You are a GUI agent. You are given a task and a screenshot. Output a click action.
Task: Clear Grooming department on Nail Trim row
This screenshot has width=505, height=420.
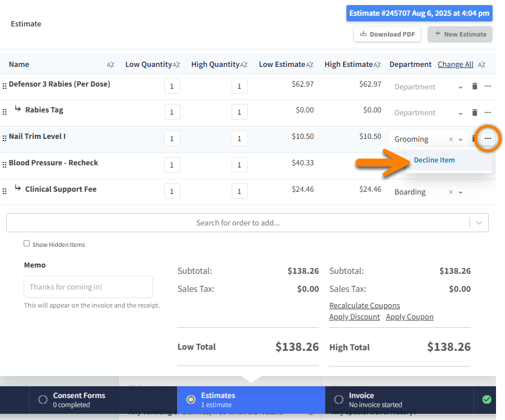pos(450,139)
